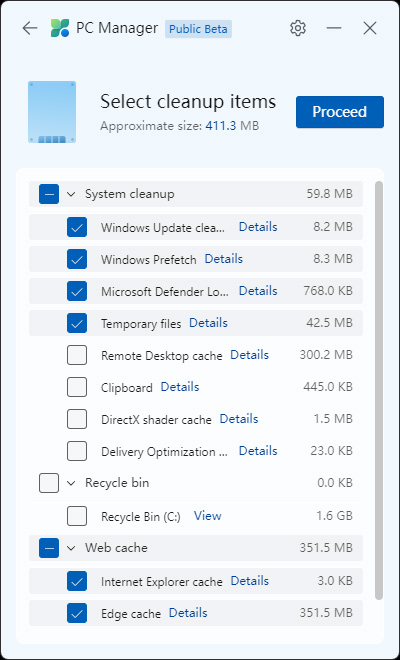Click the PC Manager logo icon
The height and width of the screenshot is (660, 400).
(60, 28)
